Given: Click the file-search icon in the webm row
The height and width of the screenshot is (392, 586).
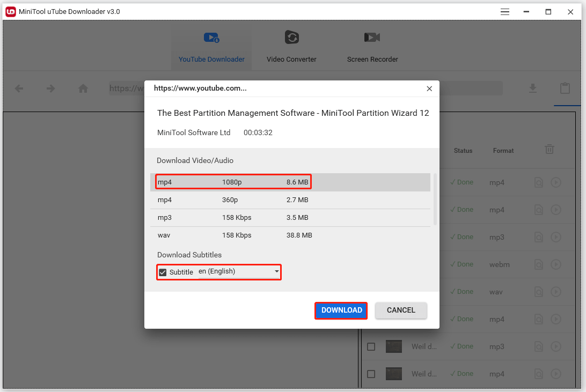Looking at the screenshot, I should click(x=539, y=264).
